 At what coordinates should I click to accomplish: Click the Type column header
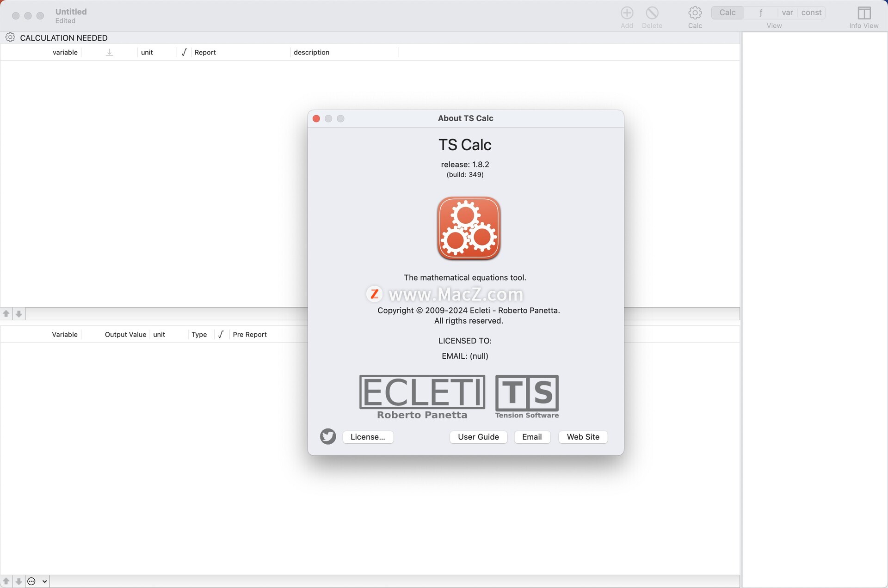(199, 334)
